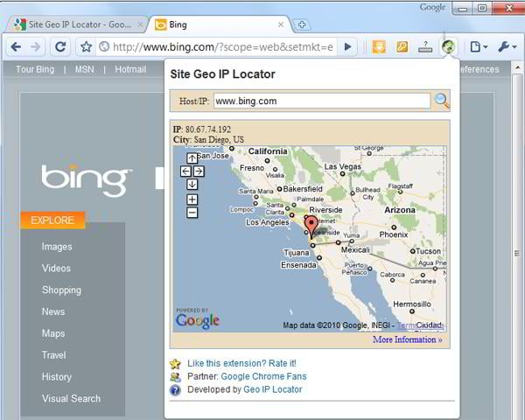Zoom in the map with plus button
The height and width of the screenshot is (420, 525).
[192, 199]
